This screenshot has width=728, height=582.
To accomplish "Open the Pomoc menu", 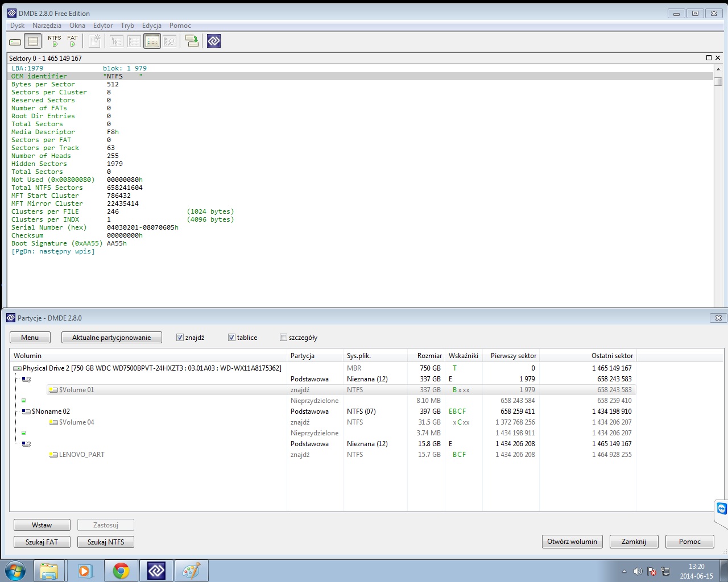I will click(x=180, y=26).
